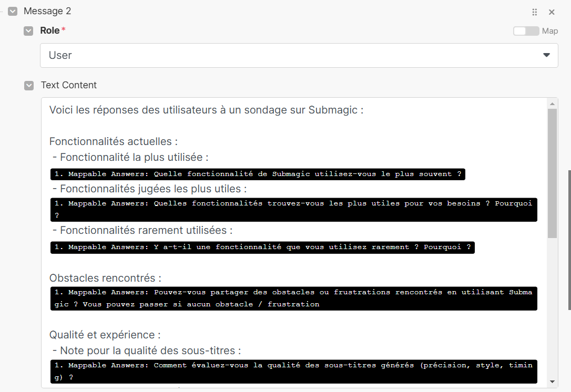Select the 'utilisez-vous le plus souvent' mapped pill
This screenshot has height=392, width=571.
(x=258, y=174)
